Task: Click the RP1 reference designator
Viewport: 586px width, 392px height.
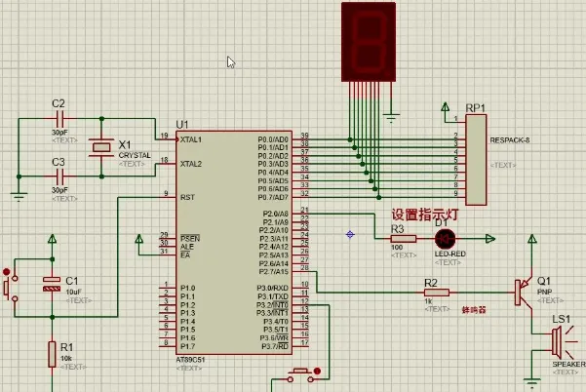Action: click(476, 108)
